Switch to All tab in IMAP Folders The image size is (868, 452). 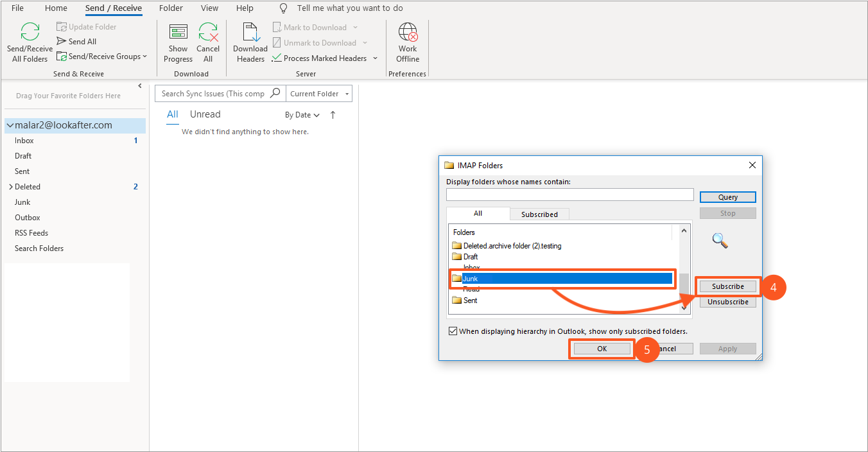(478, 214)
